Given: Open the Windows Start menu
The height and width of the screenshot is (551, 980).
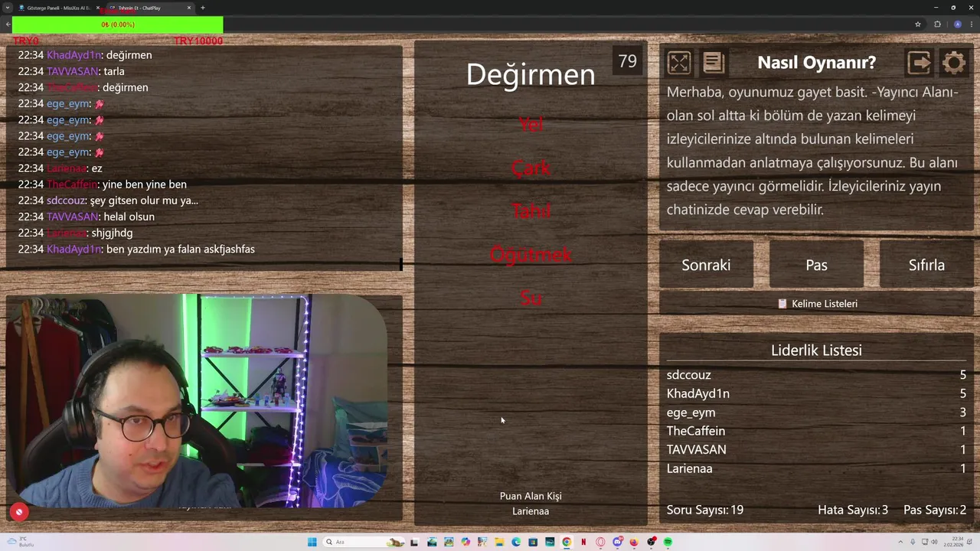Looking at the screenshot, I should pos(312,542).
